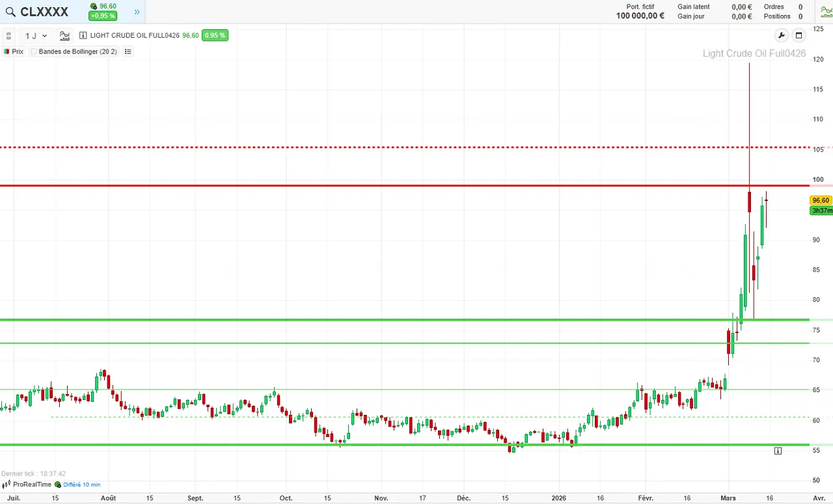833x504 pixels.
Task: Detach chart using the window icon
Action: 799,35
